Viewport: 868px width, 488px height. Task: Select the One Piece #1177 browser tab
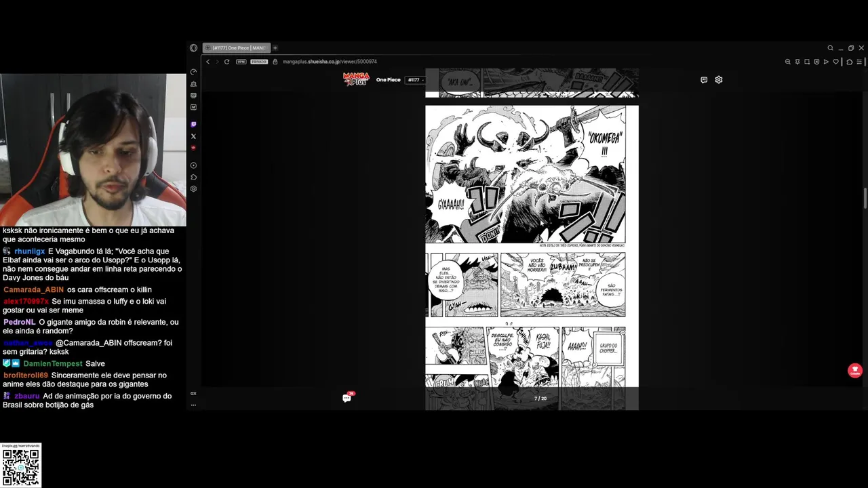click(x=237, y=48)
